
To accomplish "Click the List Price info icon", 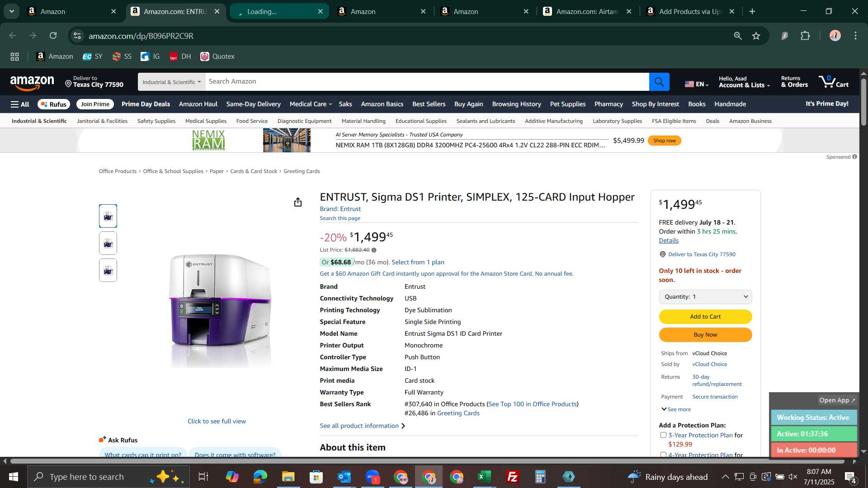I will point(374,250).
